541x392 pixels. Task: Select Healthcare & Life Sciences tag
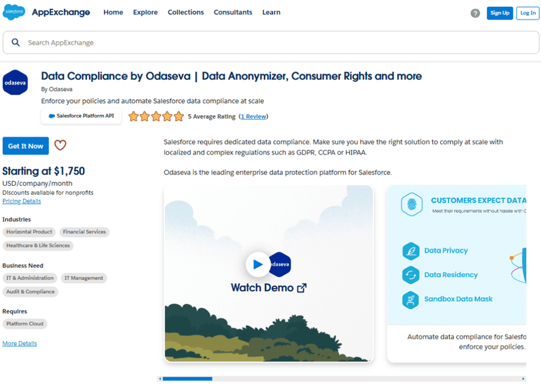(x=38, y=245)
